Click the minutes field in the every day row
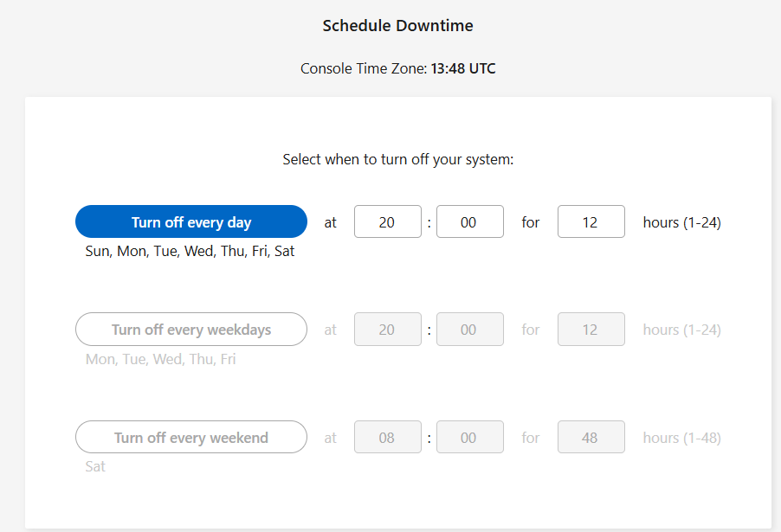The height and width of the screenshot is (532, 781). (x=469, y=222)
